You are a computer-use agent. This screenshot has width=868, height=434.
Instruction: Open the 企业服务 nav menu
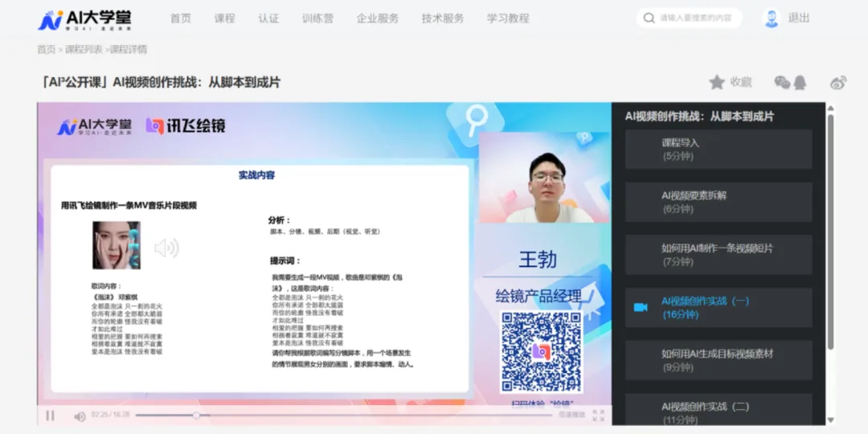[378, 18]
